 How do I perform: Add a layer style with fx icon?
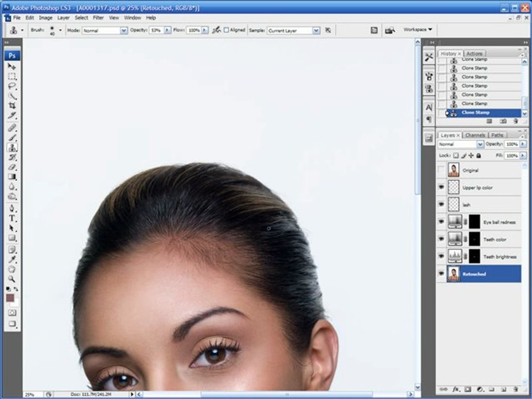tap(456, 390)
